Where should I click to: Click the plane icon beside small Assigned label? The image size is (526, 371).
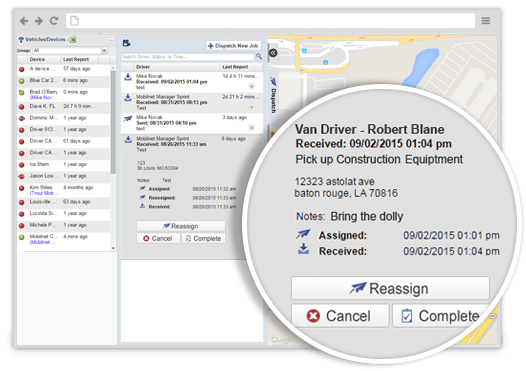click(x=142, y=189)
